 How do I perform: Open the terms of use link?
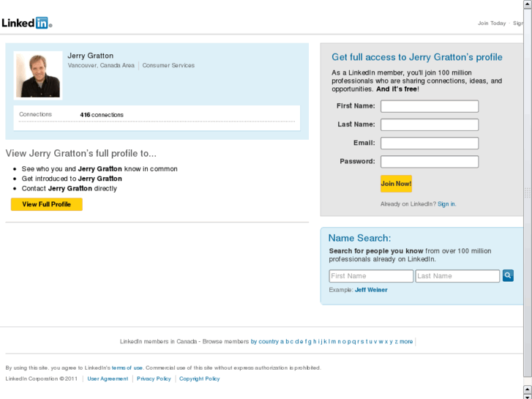tap(127, 368)
